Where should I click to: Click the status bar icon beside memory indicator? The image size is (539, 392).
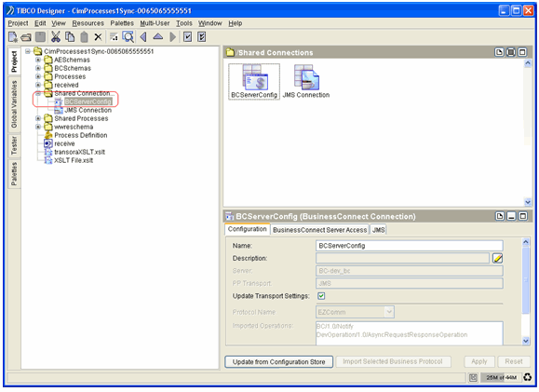tap(473, 377)
